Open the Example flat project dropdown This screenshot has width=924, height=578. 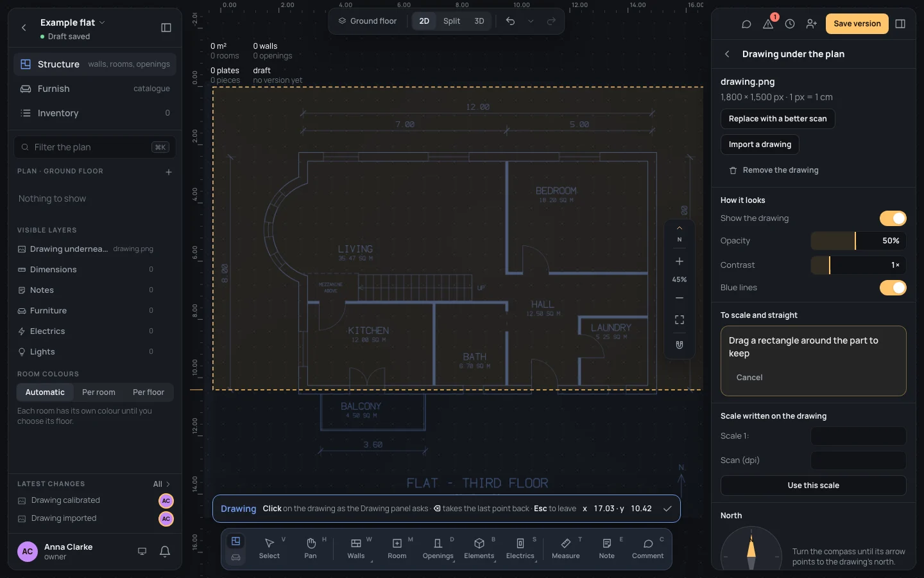[73, 22]
